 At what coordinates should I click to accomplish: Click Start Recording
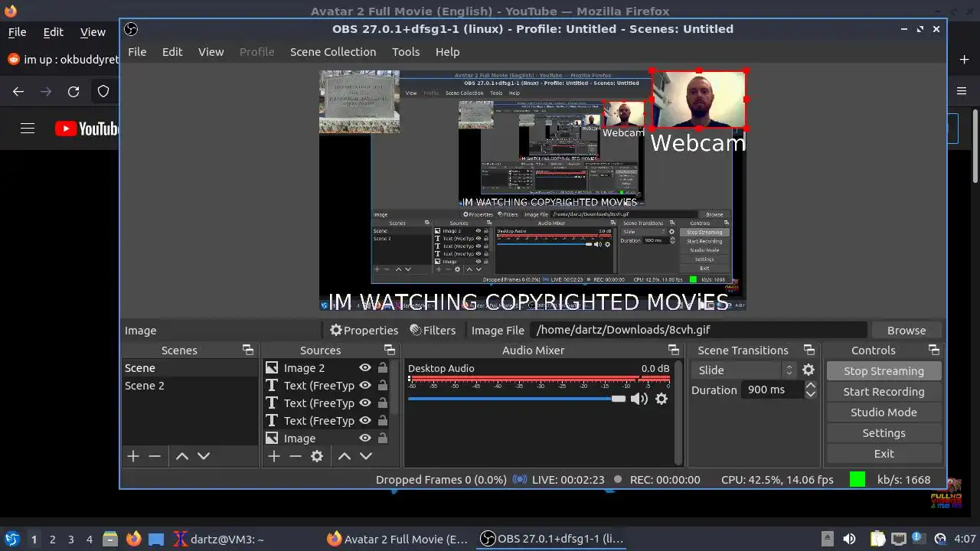(884, 392)
